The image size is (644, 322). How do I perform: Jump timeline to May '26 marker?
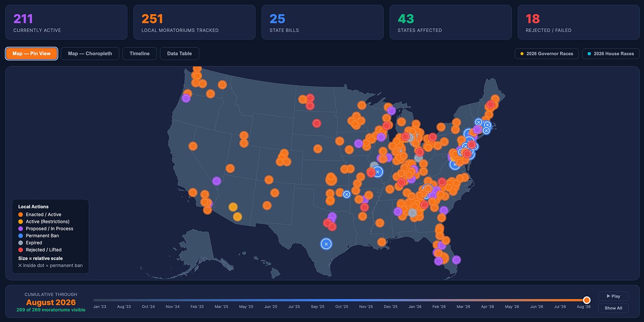(512, 307)
